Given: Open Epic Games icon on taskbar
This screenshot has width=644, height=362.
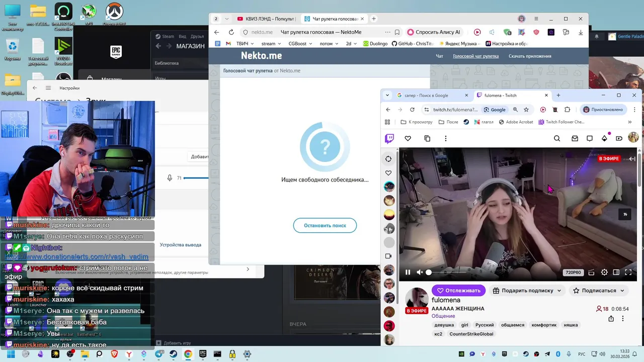Looking at the screenshot, I should coord(203,354).
